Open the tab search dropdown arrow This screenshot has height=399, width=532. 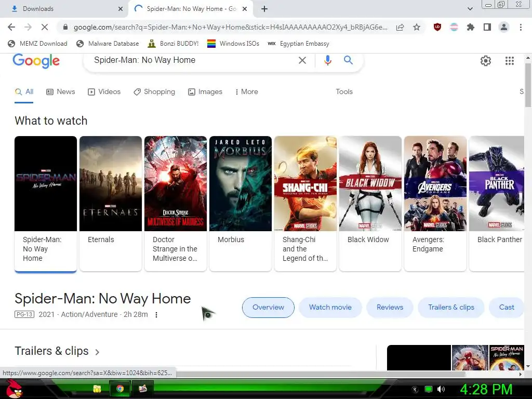[x=470, y=9]
